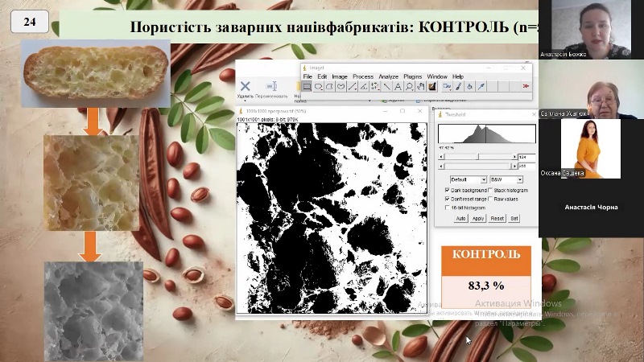The width and height of the screenshot is (644, 362).
Task: Click the Apply button in Threshold
Action: coord(478,218)
